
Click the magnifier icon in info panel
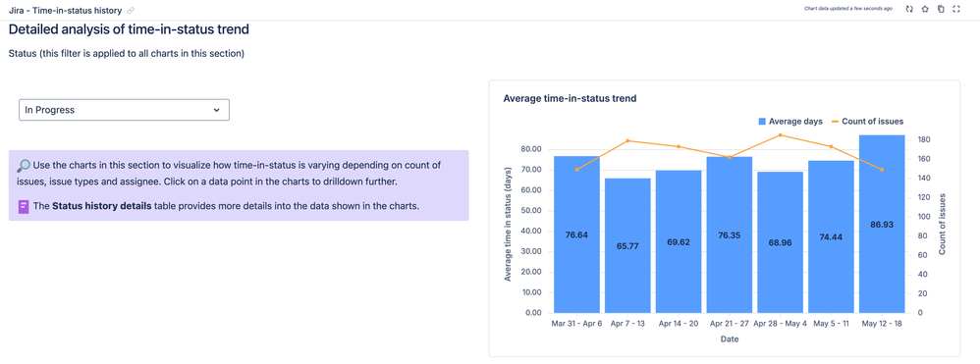pos(24,166)
